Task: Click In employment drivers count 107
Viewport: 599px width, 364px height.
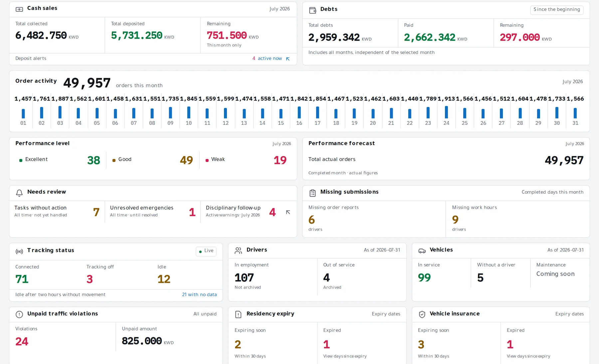Action: [x=244, y=278]
